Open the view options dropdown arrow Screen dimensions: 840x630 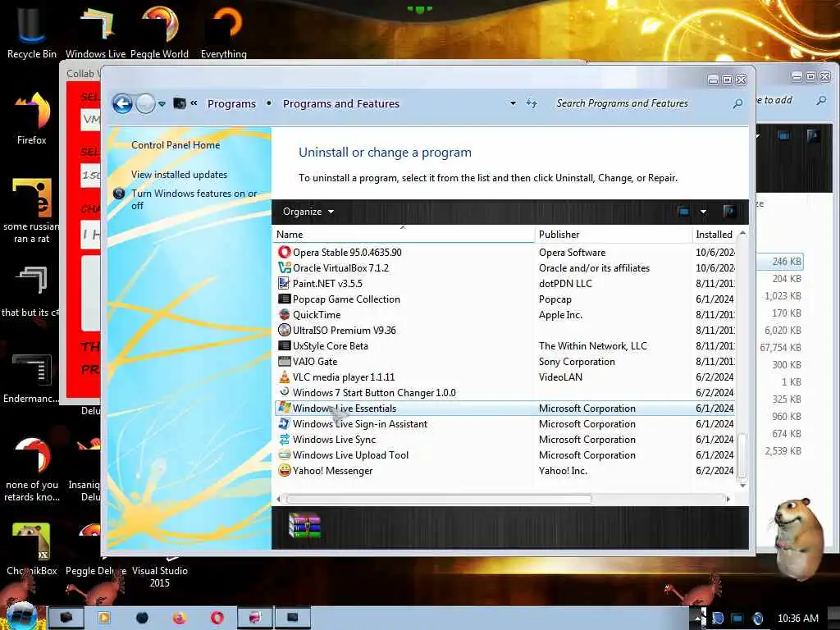pos(703,212)
